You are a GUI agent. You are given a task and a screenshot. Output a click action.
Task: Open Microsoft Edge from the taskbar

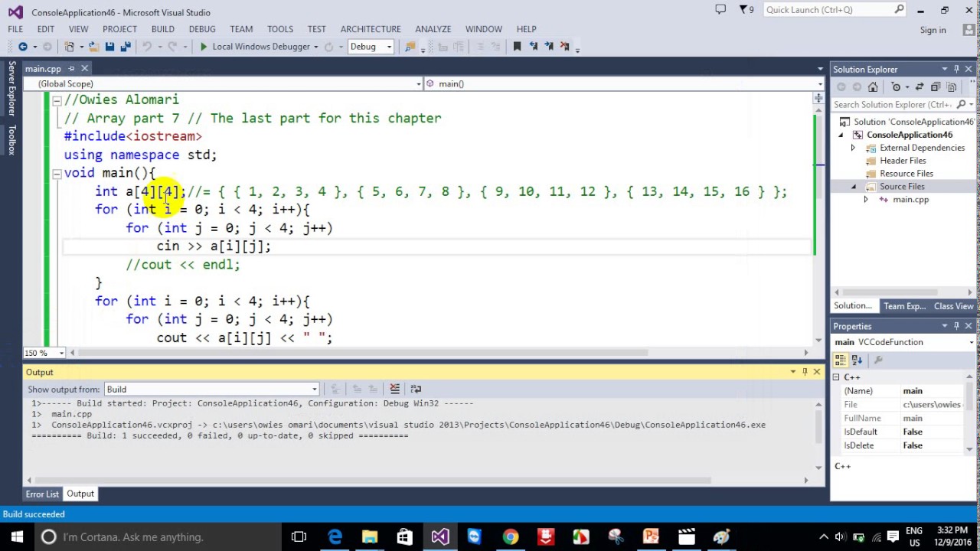point(335,537)
